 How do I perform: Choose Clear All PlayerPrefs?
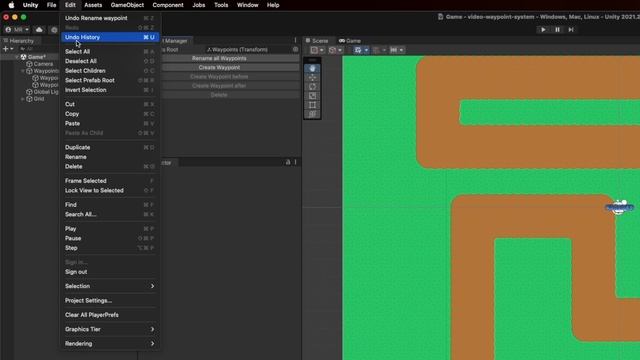[110, 315]
